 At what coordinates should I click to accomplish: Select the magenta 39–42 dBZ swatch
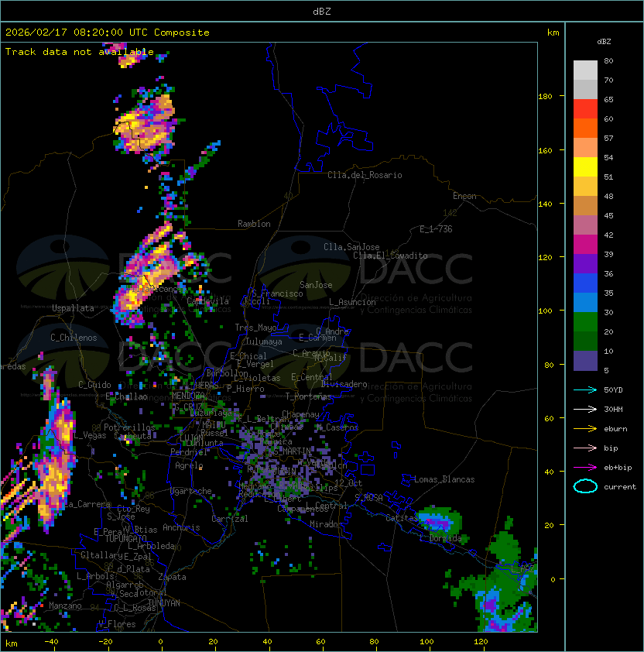point(585,245)
